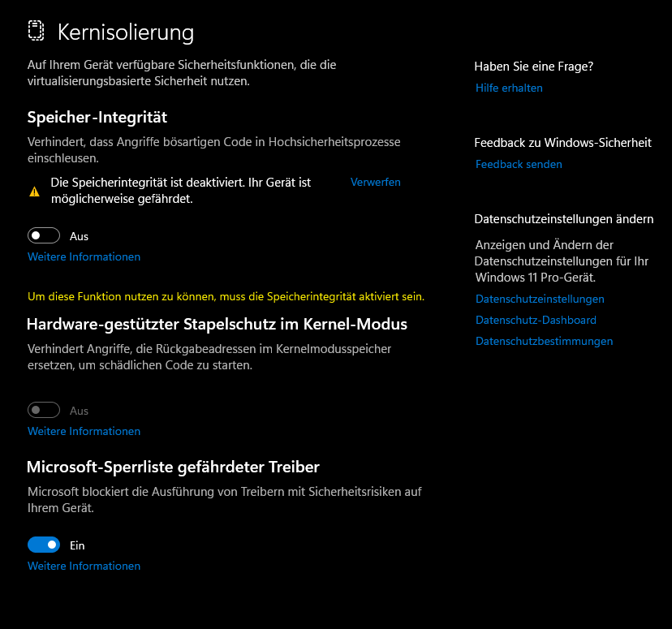
Task: Open Weitere Informationen under Speicher-Integrität
Action: [x=84, y=256]
